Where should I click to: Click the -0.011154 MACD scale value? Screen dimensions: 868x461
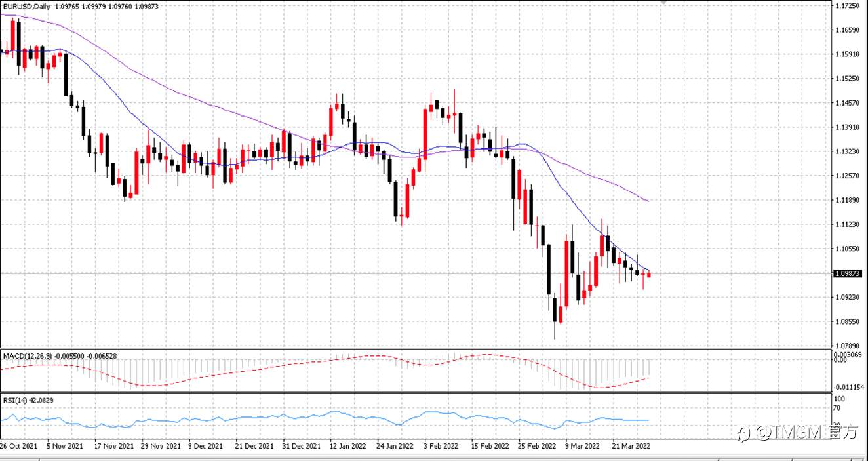coord(850,388)
